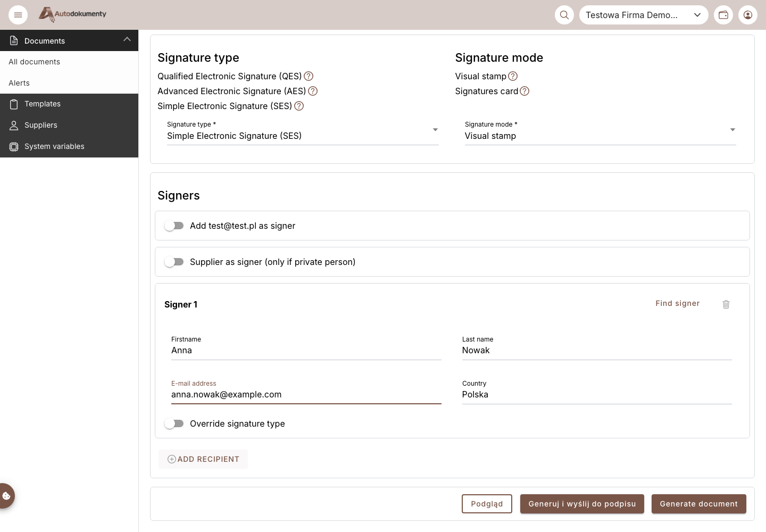Open the Signature mode dropdown
The height and width of the screenshot is (532, 766).
pos(601,132)
